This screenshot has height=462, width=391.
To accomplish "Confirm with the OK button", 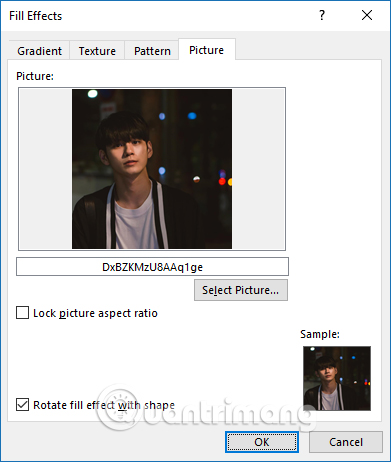I will [x=262, y=442].
